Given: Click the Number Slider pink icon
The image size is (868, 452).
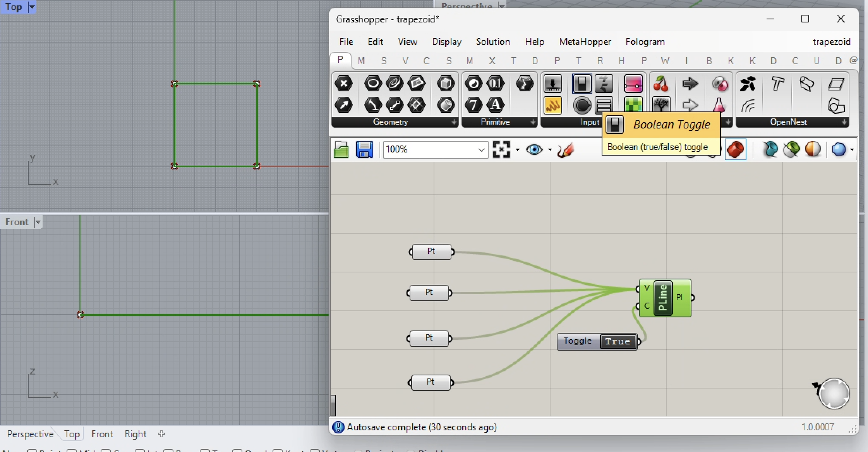Looking at the screenshot, I should pos(633,84).
